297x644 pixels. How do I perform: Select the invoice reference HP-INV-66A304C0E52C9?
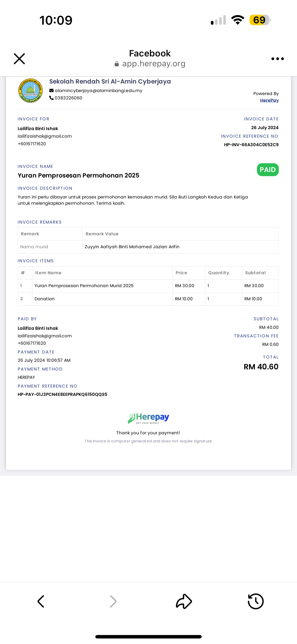point(251,145)
